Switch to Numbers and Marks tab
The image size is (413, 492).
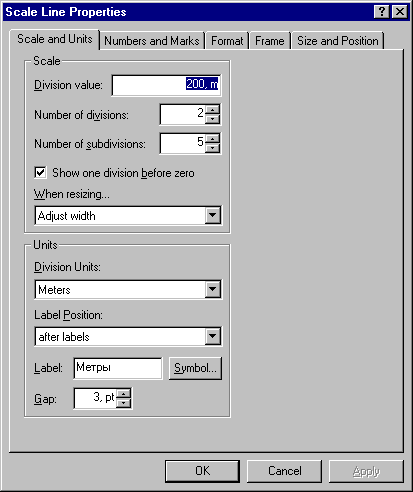[152, 41]
